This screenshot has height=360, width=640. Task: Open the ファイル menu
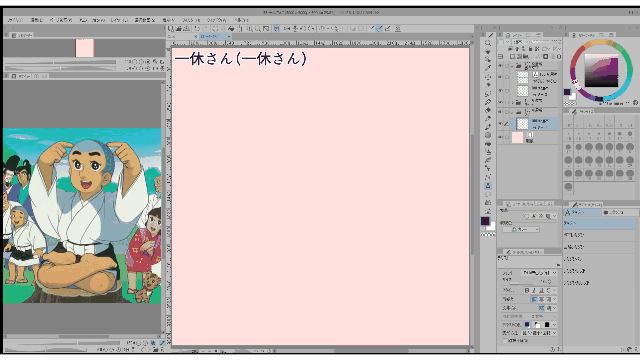coord(16,20)
